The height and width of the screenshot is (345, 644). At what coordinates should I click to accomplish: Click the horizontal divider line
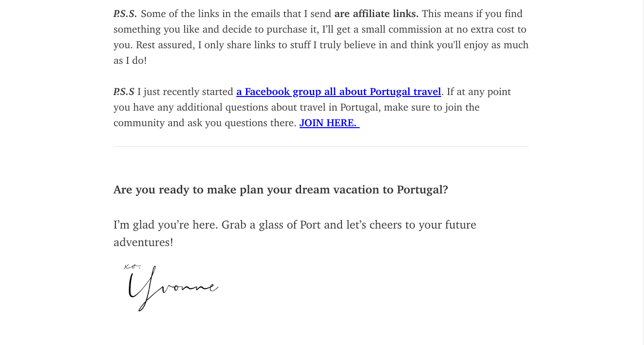[321, 146]
